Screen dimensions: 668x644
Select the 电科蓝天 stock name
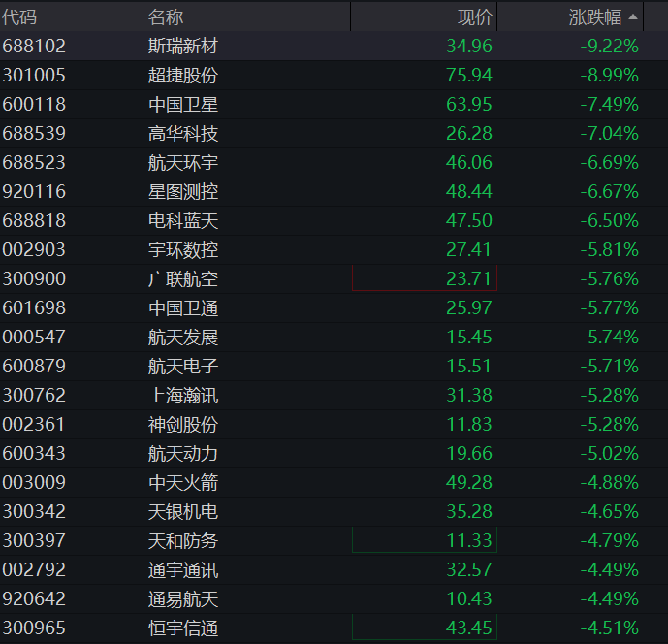click(183, 220)
